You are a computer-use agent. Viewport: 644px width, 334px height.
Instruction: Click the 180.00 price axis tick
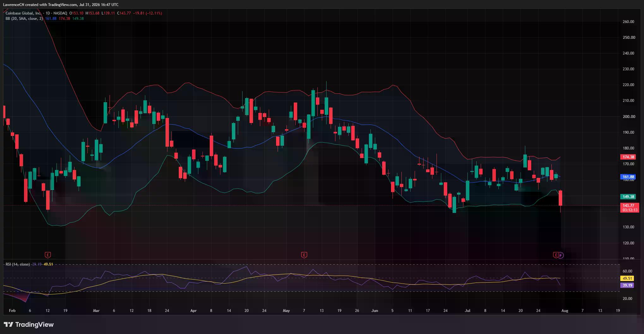[628, 148]
